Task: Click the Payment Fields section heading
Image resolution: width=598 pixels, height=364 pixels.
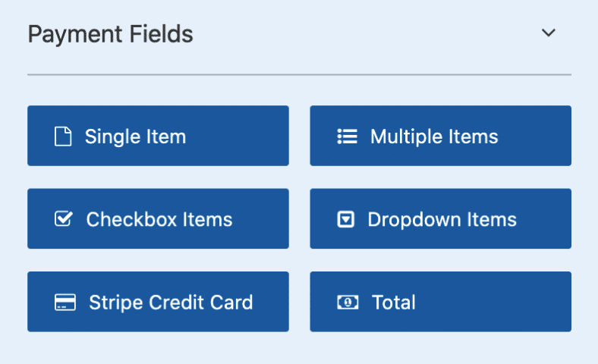Action: point(110,34)
